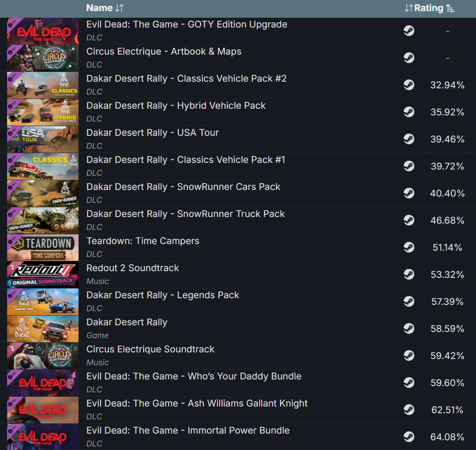Select the 57.39% rating value
476x450 pixels.
coord(447,301)
